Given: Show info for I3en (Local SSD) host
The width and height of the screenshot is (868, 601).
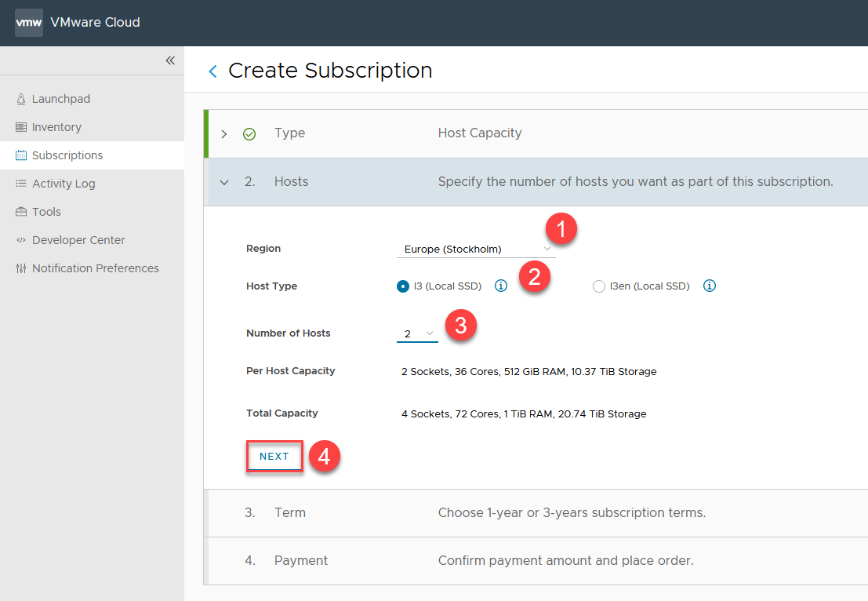Looking at the screenshot, I should click(x=710, y=286).
